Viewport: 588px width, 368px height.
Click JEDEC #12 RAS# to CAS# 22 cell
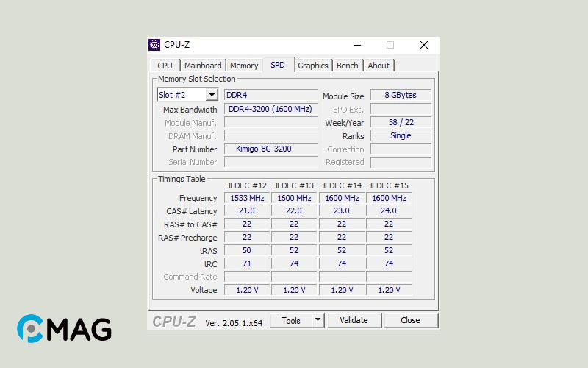pos(247,224)
